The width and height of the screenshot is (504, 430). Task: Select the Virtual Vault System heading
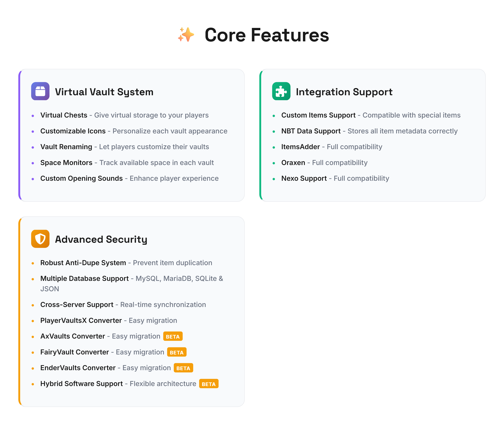pyautogui.click(x=104, y=92)
